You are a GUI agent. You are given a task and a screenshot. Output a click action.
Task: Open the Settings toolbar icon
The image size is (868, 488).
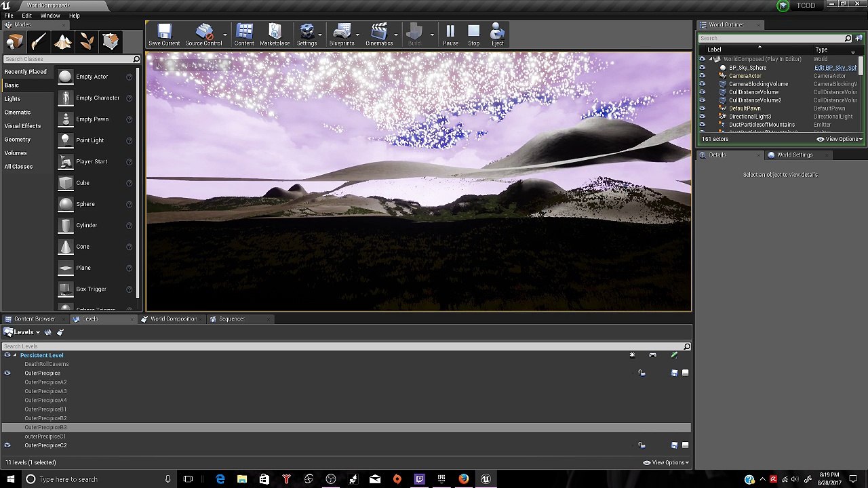(x=307, y=35)
